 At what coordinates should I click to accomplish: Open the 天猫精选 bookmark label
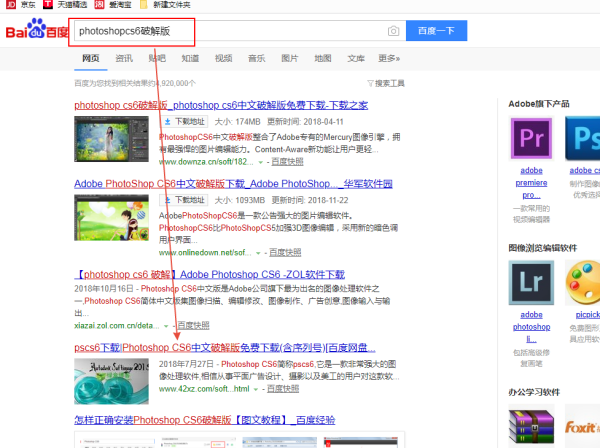pyautogui.click(x=72, y=5)
